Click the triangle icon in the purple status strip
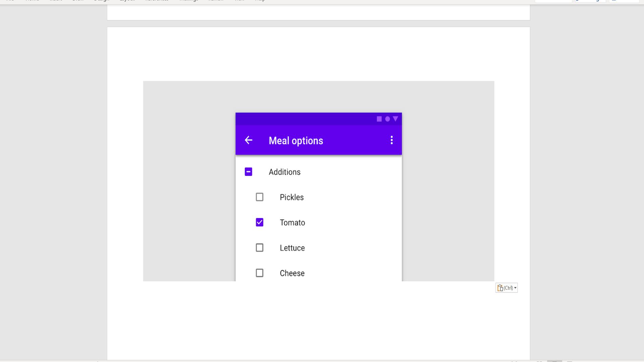The image size is (644, 362). coord(395,119)
